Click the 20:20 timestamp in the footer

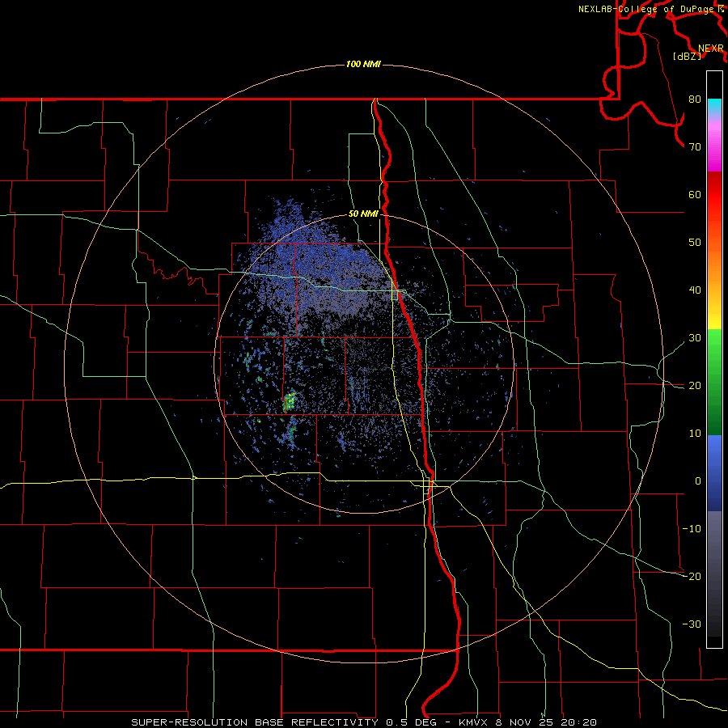(579, 722)
